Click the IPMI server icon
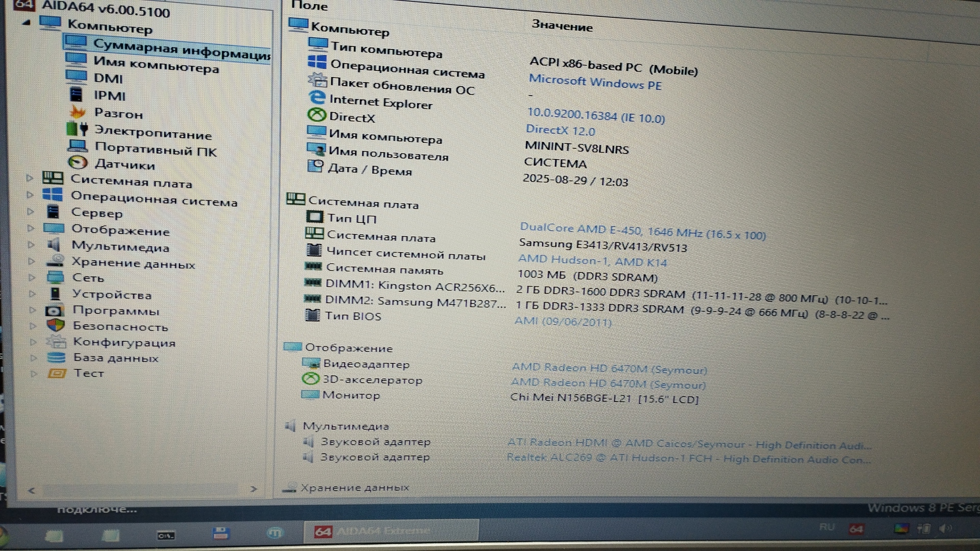This screenshot has width=980, height=551. tap(76, 94)
